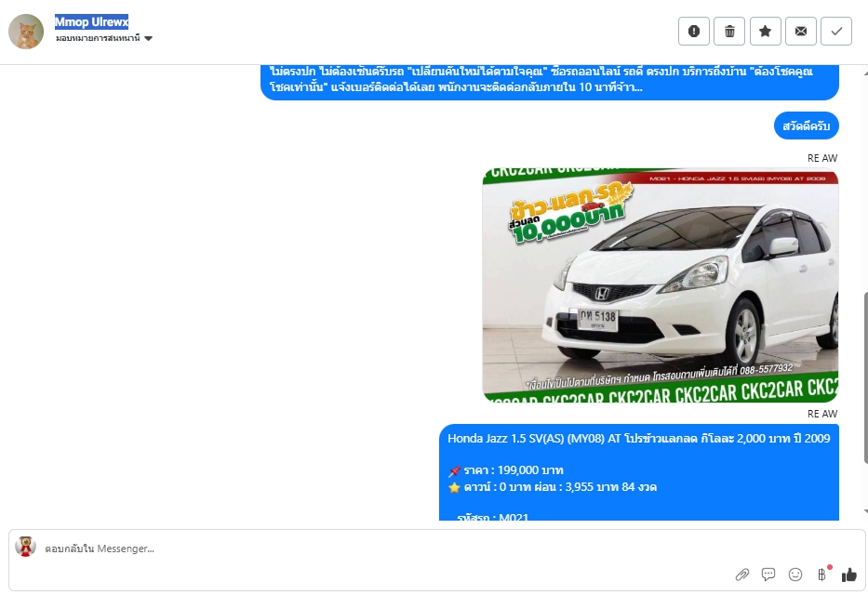Mark conversation unread via envelope icon
This screenshot has height=595, width=868.
800,32
